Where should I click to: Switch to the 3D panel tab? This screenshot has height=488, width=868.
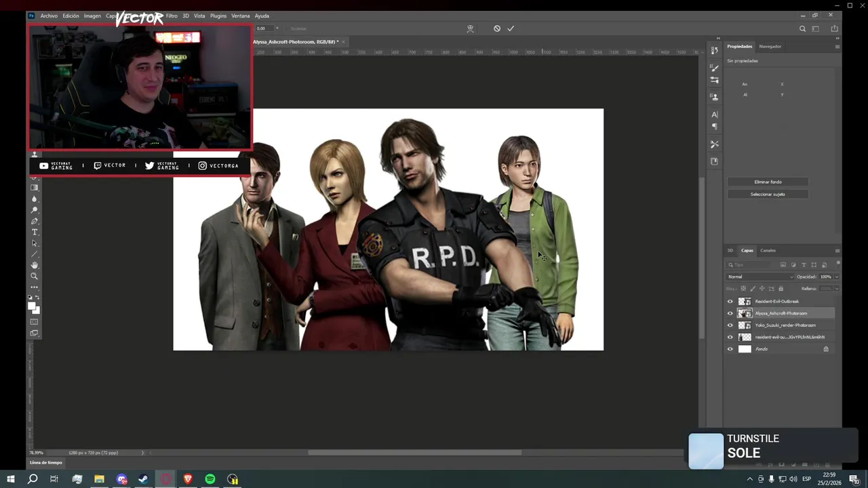point(730,251)
